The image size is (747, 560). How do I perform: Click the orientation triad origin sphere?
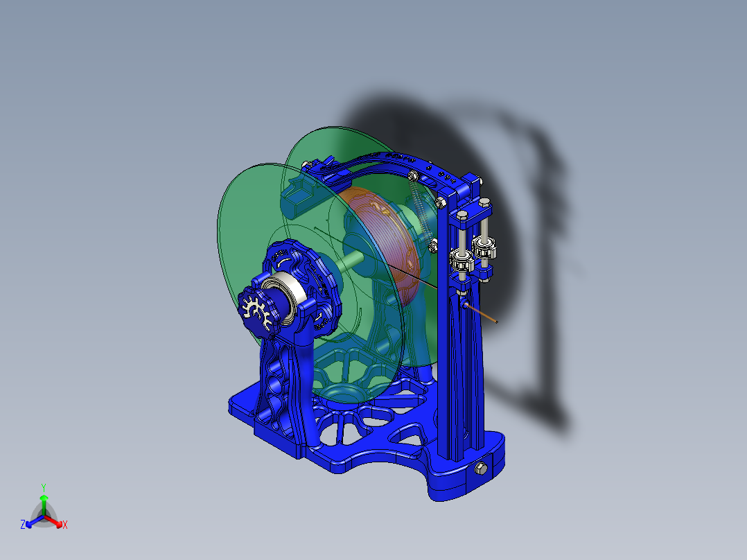click(x=44, y=516)
